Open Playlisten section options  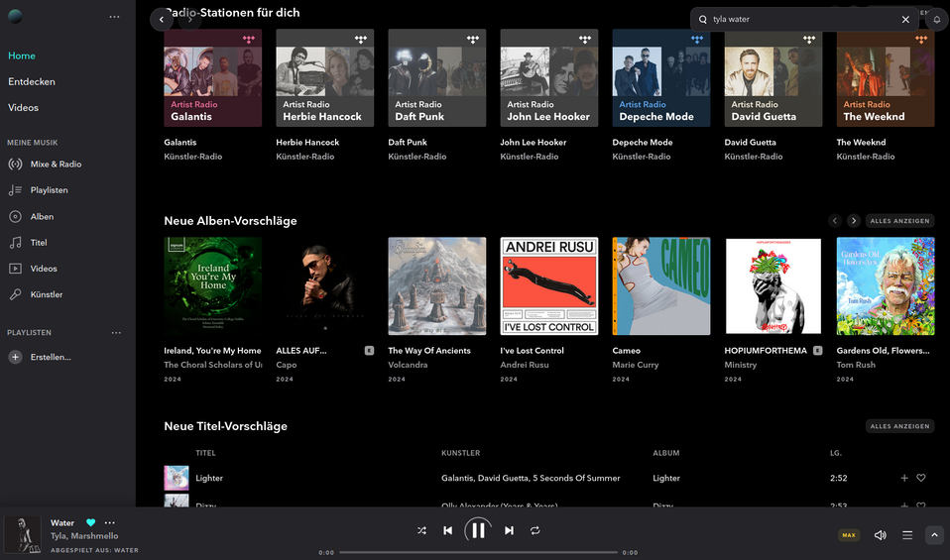click(x=116, y=333)
